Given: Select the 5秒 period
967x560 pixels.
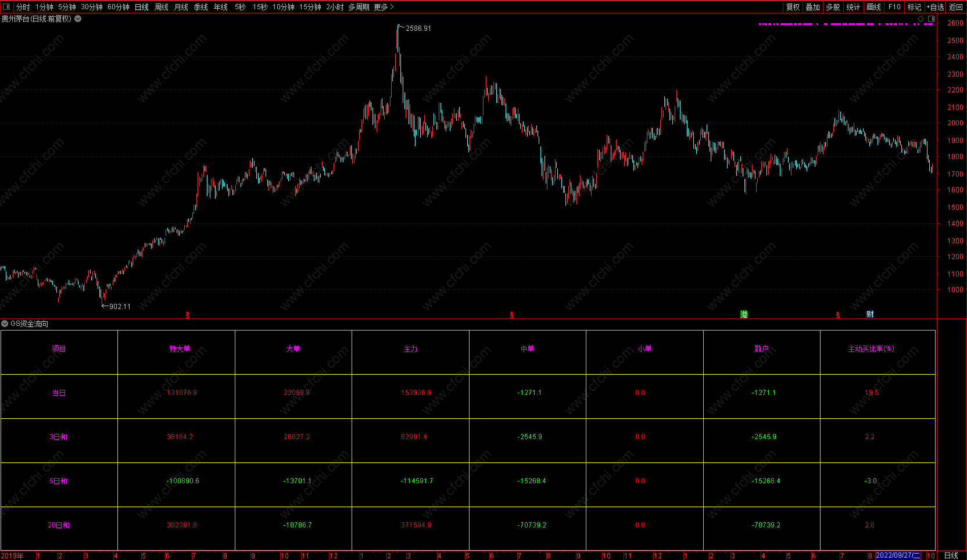Looking at the screenshot, I should (x=241, y=7).
